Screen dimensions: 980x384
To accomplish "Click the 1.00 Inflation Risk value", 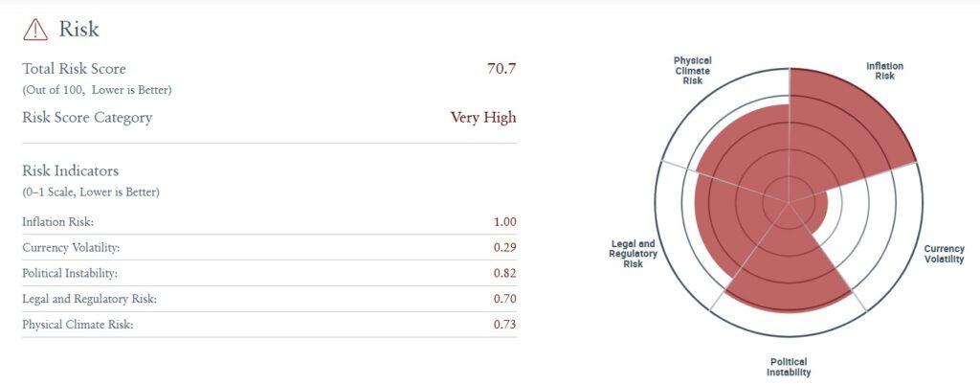I will tap(504, 221).
